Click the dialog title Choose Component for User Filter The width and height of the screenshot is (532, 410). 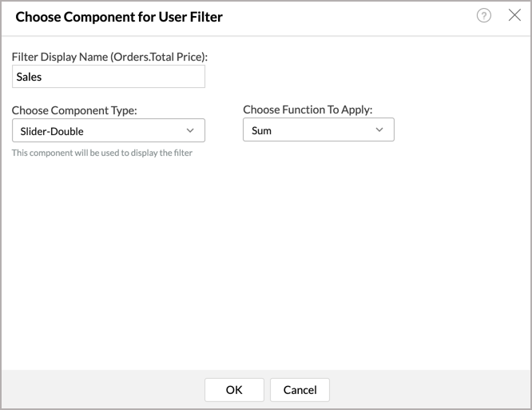point(119,17)
